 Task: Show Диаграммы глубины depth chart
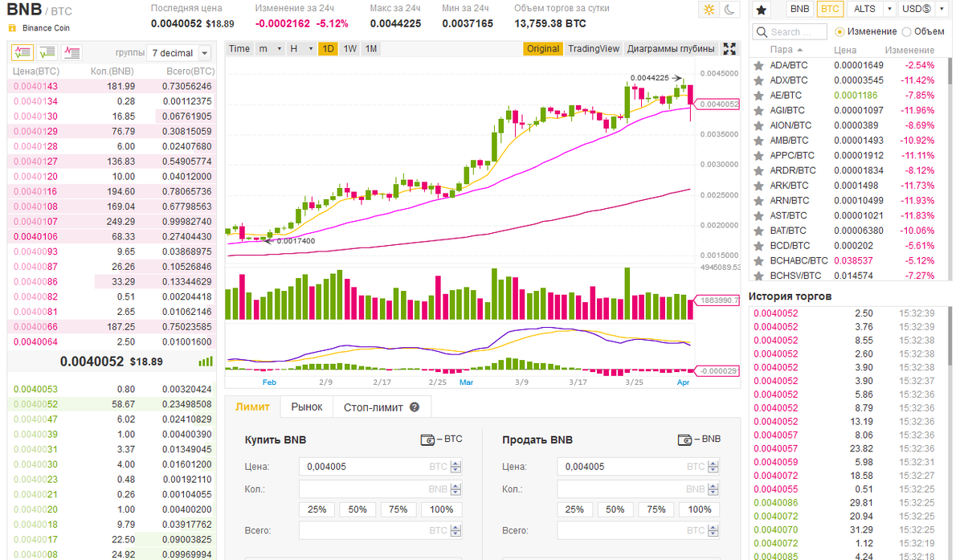671,49
